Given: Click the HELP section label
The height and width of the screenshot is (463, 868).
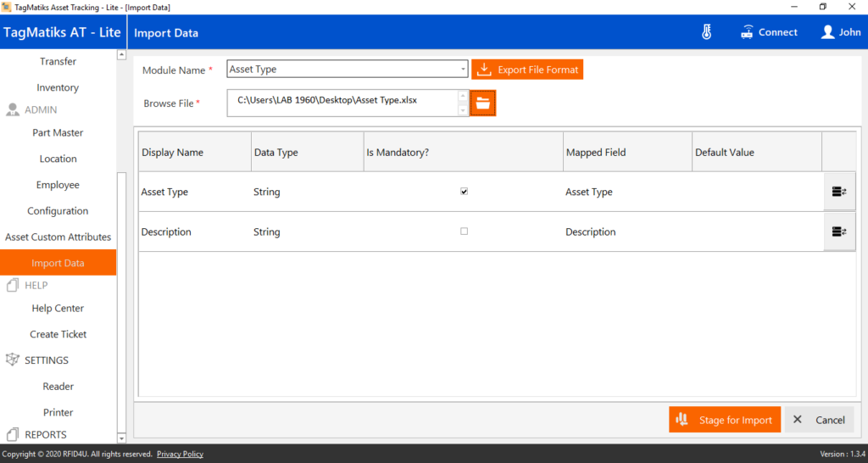Looking at the screenshot, I should [36, 285].
